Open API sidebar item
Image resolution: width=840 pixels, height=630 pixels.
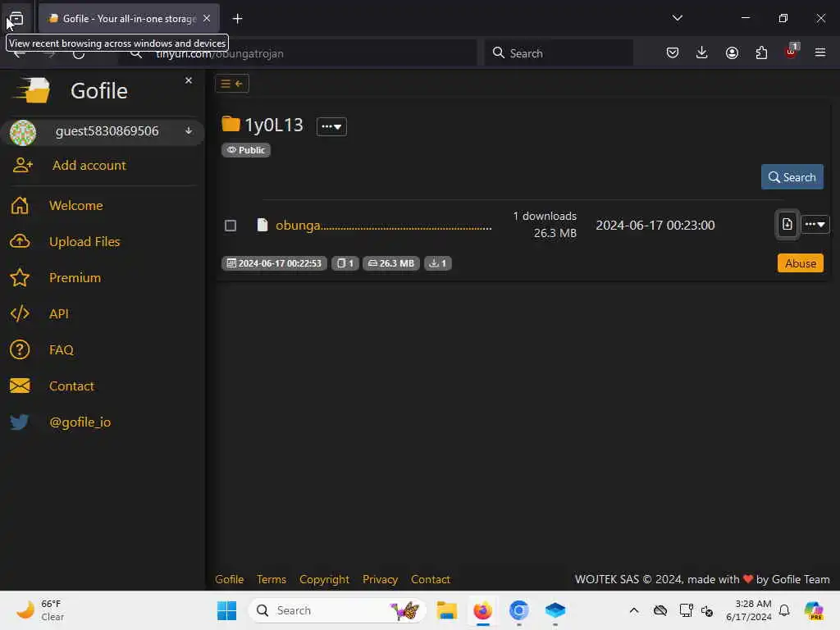tap(59, 314)
